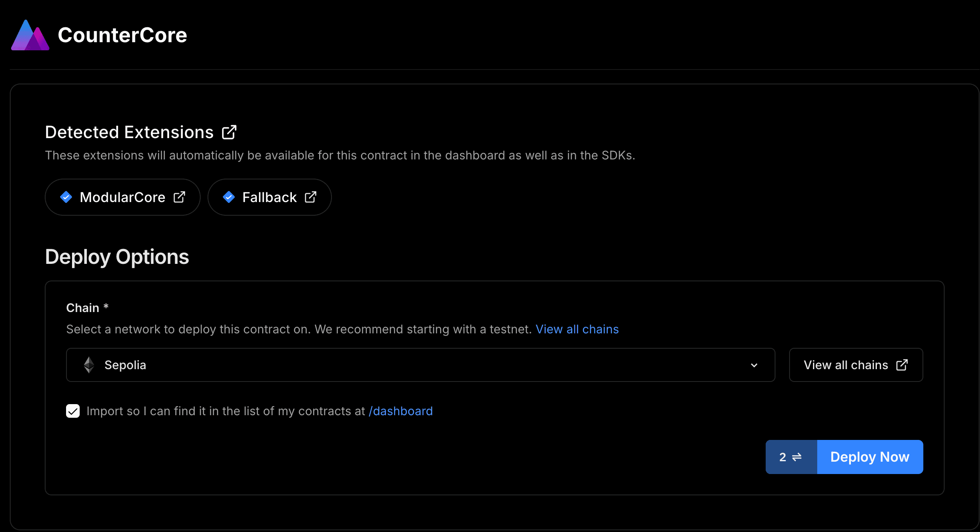Screen dimensions: 980x532
Task: Click the Fallback blue verified badge
Action: click(x=229, y=197)
